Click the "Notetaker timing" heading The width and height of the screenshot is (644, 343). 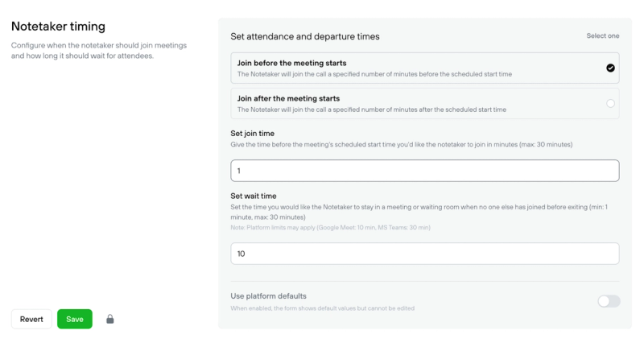pyautogui.click(x=58, y=27)
